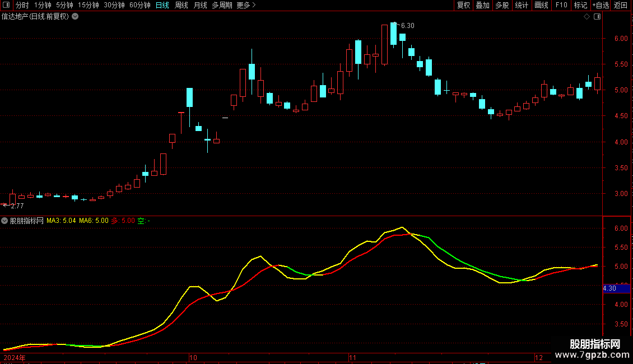Open the 多周期 multi-period view
Screen dimensions: 633x364
(222, 5)
